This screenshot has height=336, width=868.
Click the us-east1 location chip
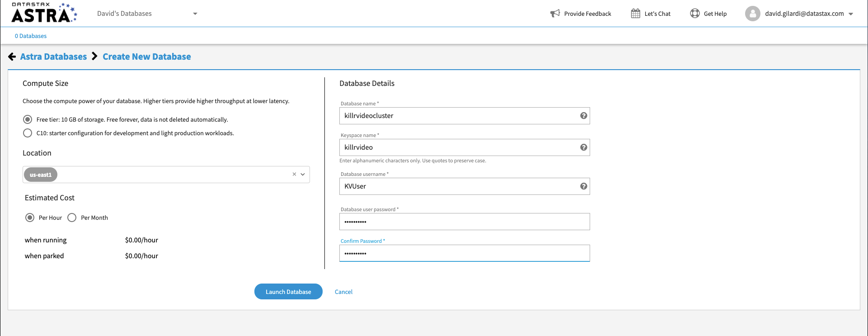pos(41,175)
